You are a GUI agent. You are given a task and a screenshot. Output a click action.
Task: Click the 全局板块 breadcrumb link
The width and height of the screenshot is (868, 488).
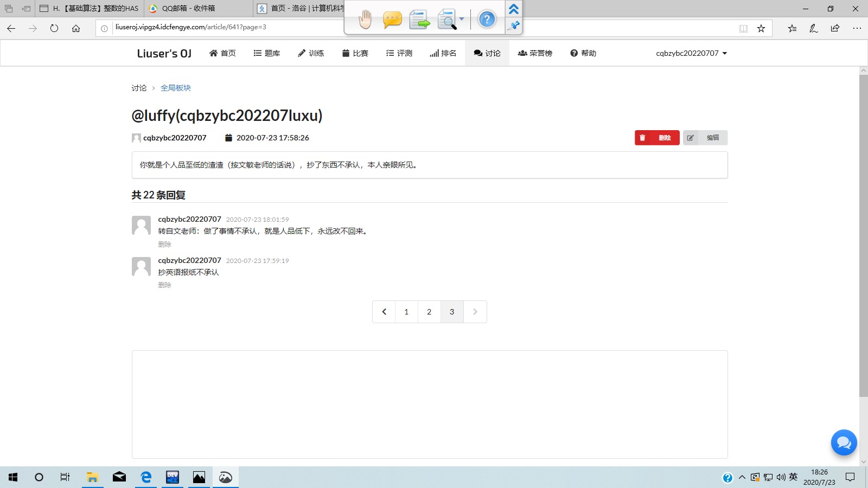click(176, 88)
